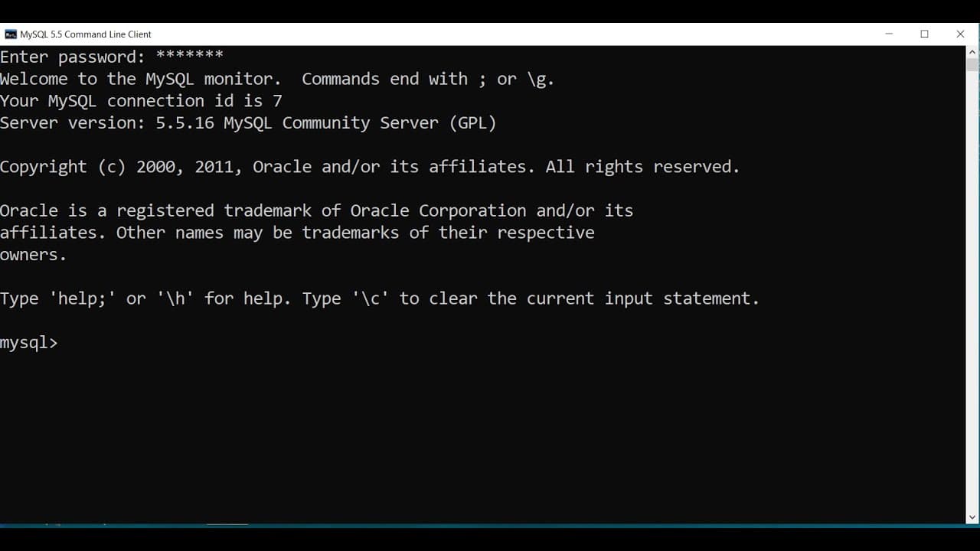Close the MySQL 5.5 Command Line Client

pyautogui.click(x=960, y=34)
